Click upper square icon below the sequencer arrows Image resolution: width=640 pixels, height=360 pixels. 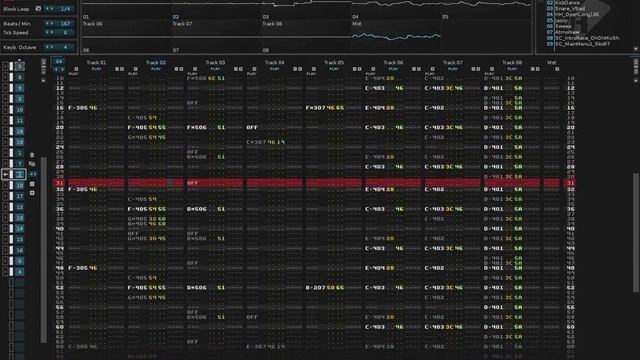tap(32, 184)
